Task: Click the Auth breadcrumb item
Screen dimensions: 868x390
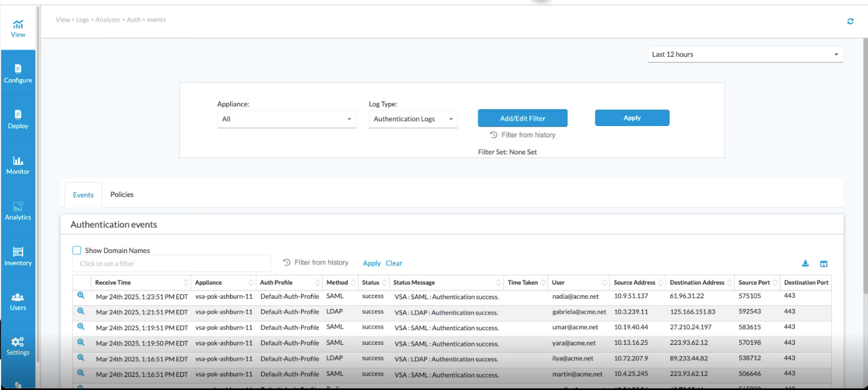Action: click(x=133, y=20)
